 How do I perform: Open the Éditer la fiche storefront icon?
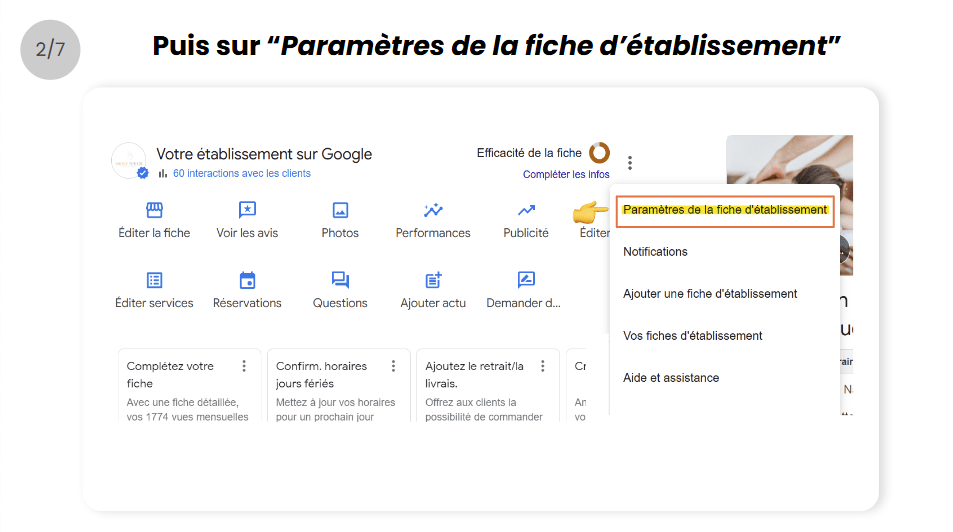click(154, 210)
